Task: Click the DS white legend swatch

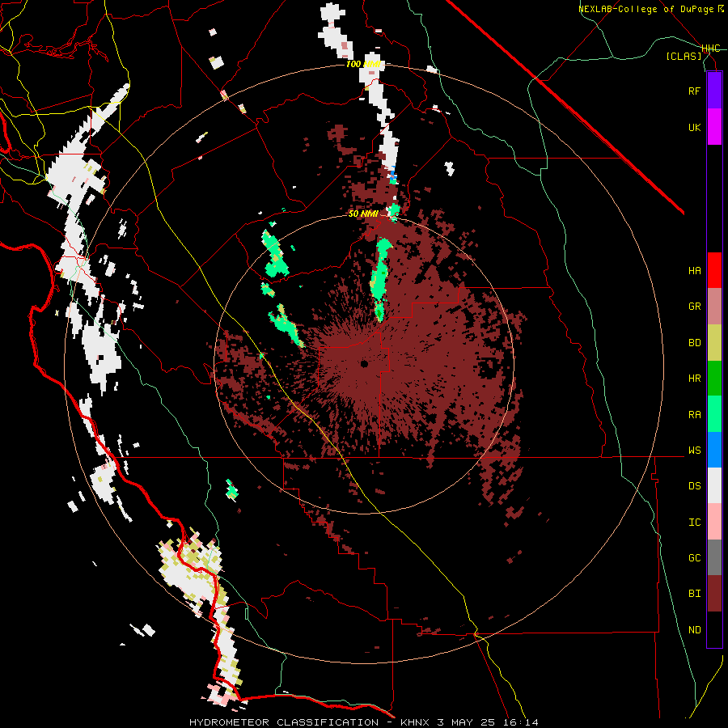Action: point(714,485)
